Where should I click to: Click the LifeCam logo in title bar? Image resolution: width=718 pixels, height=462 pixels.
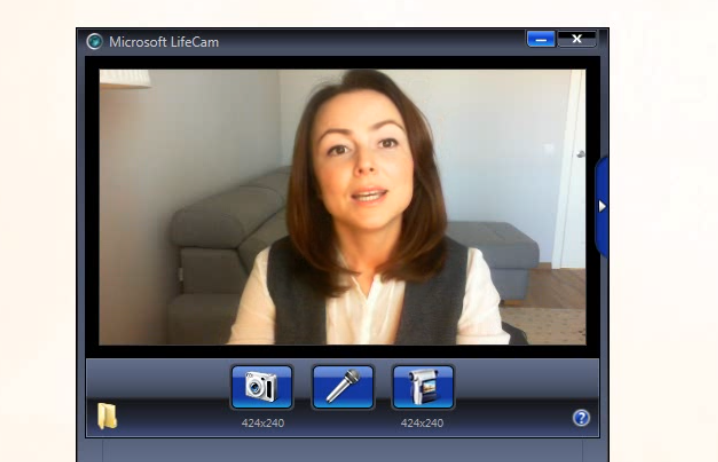tap(95, 41)
